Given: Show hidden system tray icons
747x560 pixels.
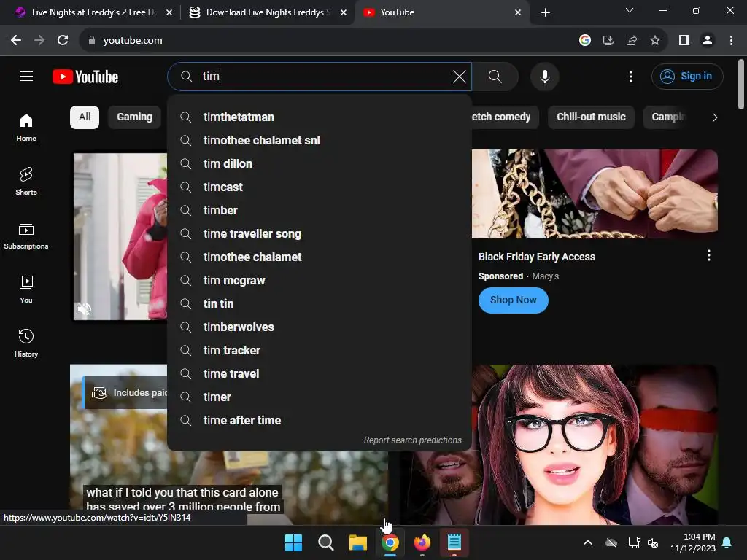Looking at the screenshot, I should point(588,542).
